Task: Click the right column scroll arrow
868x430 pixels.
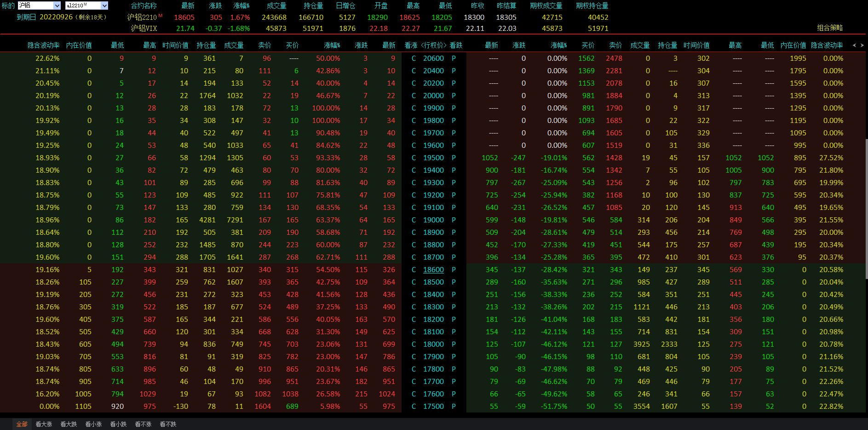Action: [862, 45]
